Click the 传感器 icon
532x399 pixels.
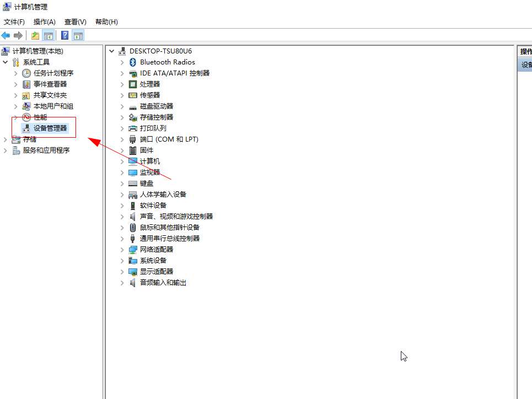(133, 95)
